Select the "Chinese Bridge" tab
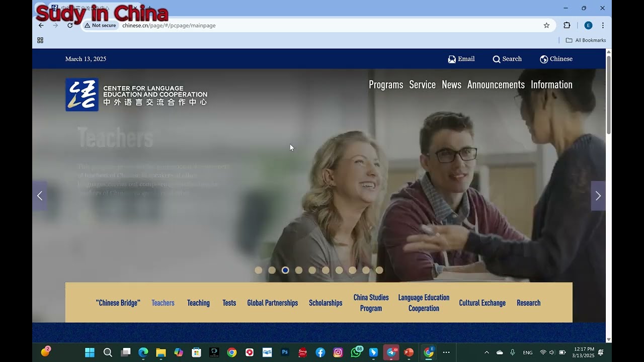 (x=118, y=303)
